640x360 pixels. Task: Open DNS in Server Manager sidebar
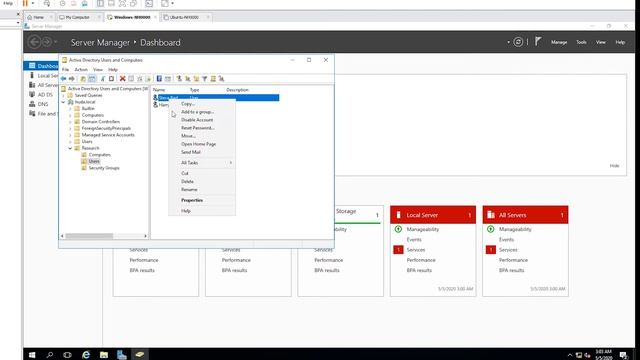pyautogui.click(x=43, y=104)
